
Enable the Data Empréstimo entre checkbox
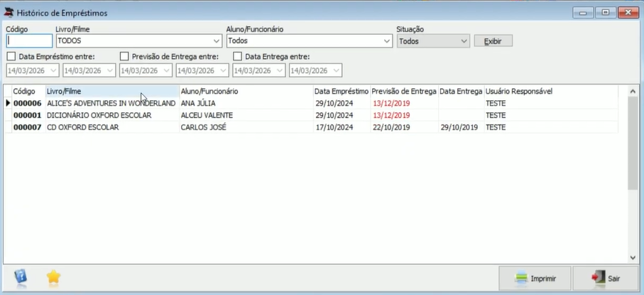pos(11,56)
